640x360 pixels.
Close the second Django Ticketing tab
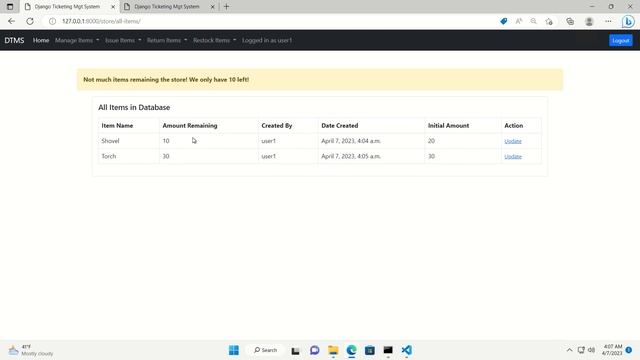(212, 7)
